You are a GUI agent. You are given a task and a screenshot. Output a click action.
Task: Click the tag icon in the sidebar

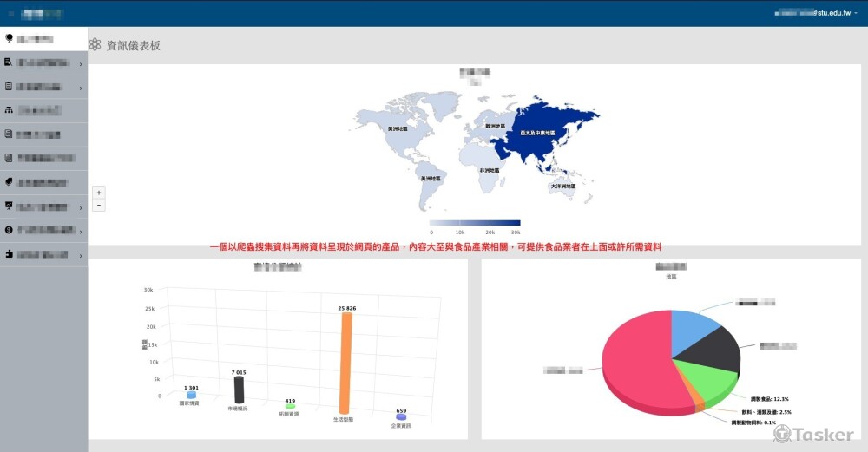[9, 181]
